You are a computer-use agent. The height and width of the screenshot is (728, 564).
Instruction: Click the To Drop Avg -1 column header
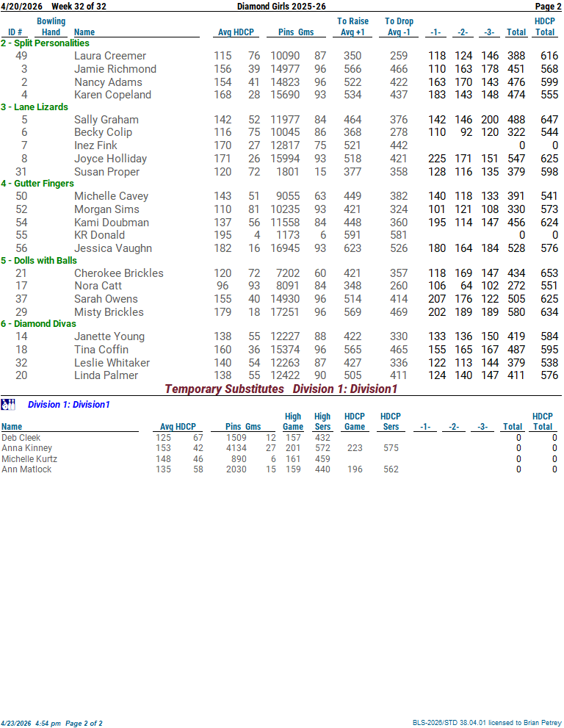coord(399,26)
